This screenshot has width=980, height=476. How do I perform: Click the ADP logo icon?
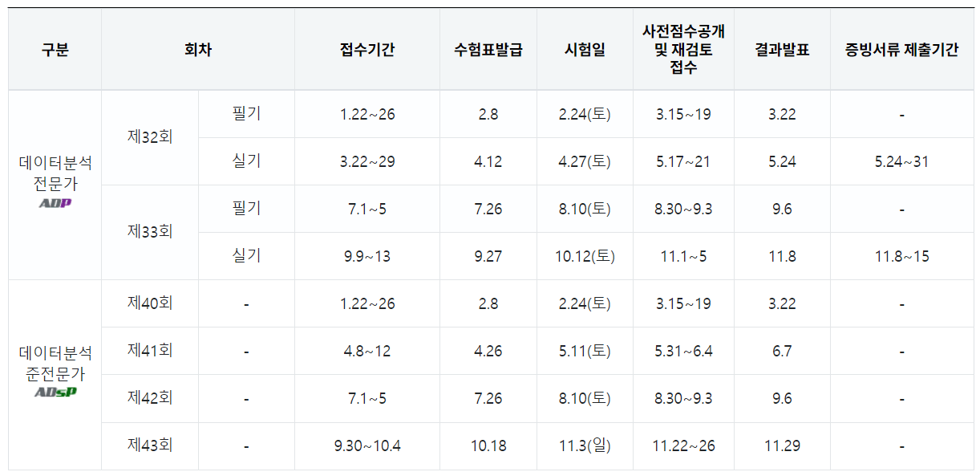click(x=55, y=203)
